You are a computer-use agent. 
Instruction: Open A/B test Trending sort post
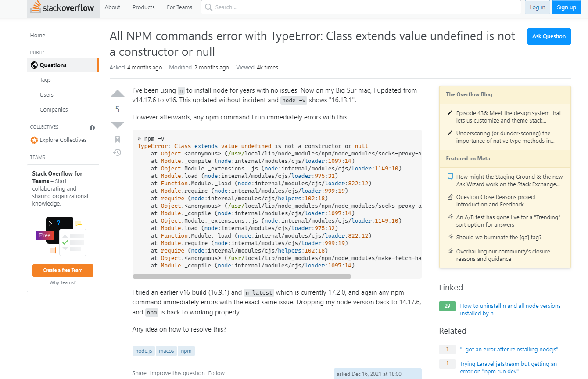(509, 221)
